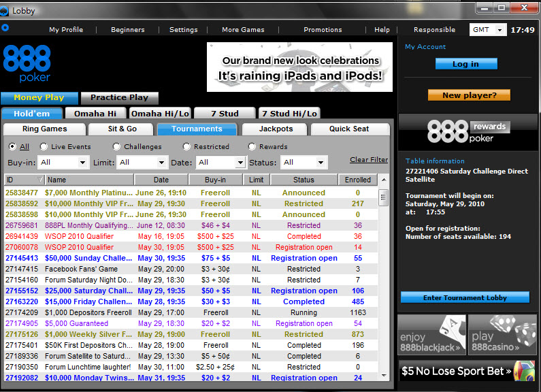The image size is (541, 392).
Task: Switch to the Jackpots tab
Action: pyautogui.click(x=276, y=129)
